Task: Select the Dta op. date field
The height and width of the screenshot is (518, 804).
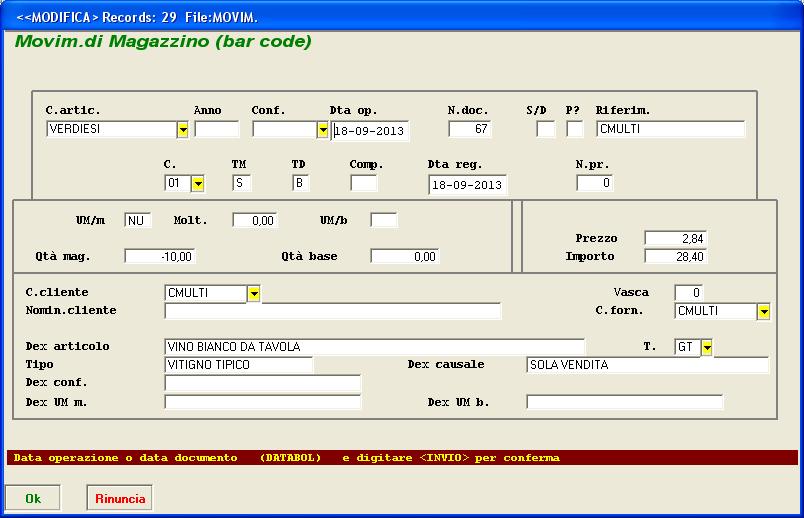Action: [x=370, y=131]
